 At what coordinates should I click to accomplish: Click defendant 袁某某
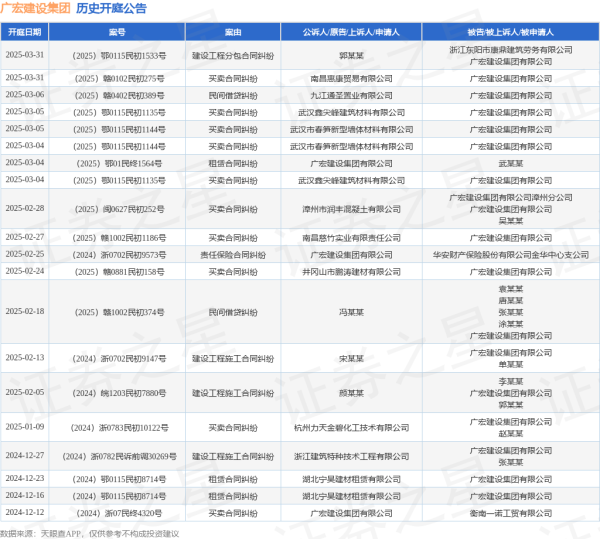(x=510, y=289)
